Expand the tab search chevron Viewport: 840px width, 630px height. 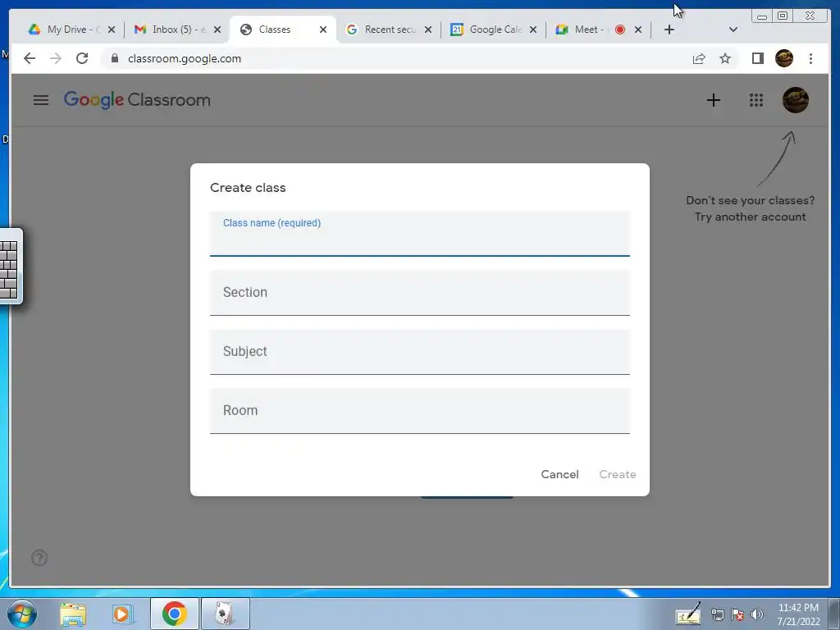[733, 30]
